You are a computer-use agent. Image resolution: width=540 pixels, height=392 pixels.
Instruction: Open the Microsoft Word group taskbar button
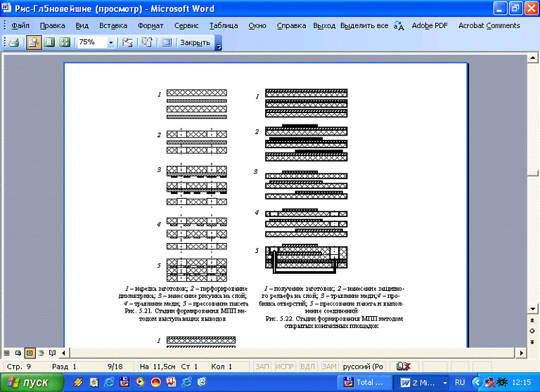[x=421, y=382]
